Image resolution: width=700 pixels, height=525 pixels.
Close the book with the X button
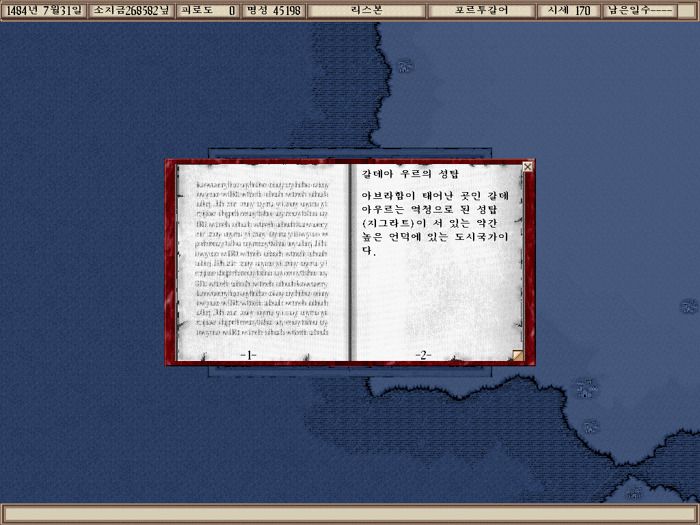click(x=527, y=167)
